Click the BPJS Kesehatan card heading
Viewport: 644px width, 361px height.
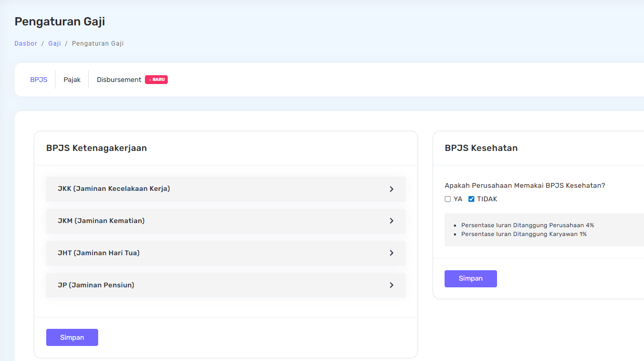(x=481, y=148)
